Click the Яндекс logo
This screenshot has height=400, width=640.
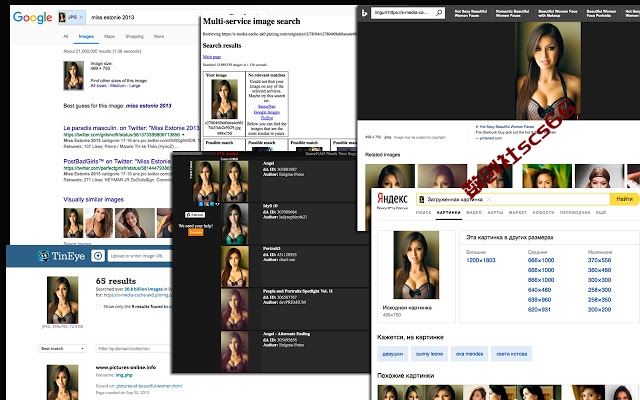pos(392,198)
